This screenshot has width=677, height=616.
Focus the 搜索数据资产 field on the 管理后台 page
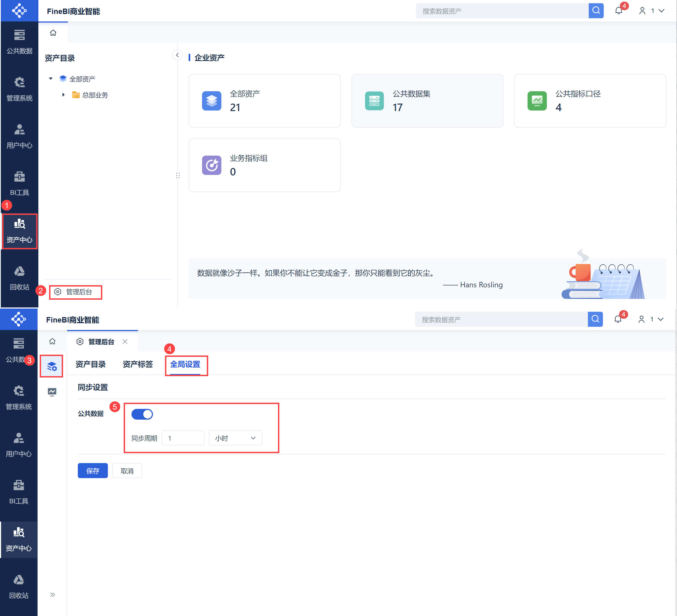point(501,319)
